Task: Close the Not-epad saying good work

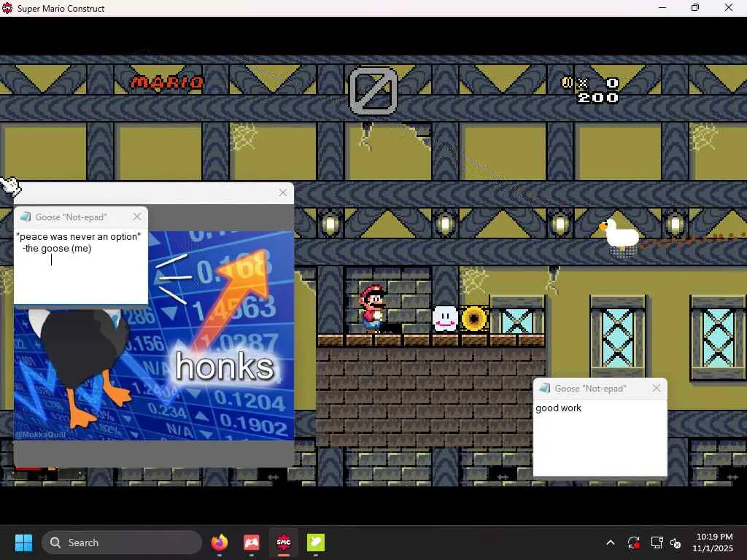Action: coord(657,388)
